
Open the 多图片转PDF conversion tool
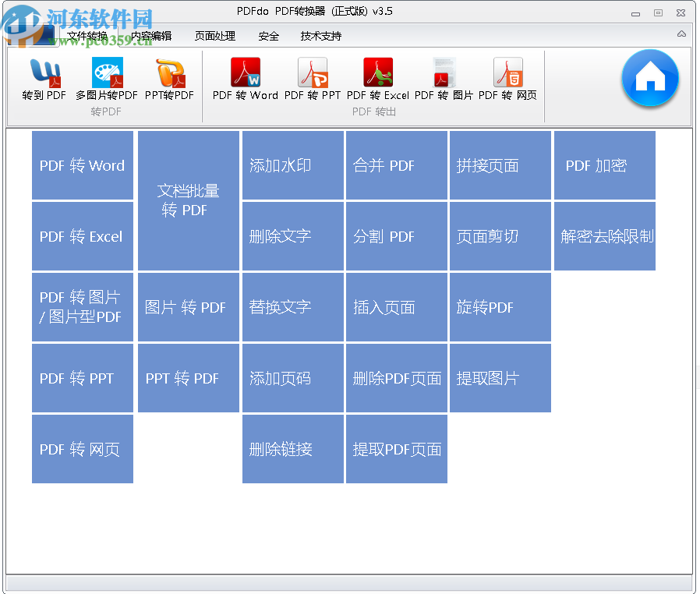[x=107, y=80]
